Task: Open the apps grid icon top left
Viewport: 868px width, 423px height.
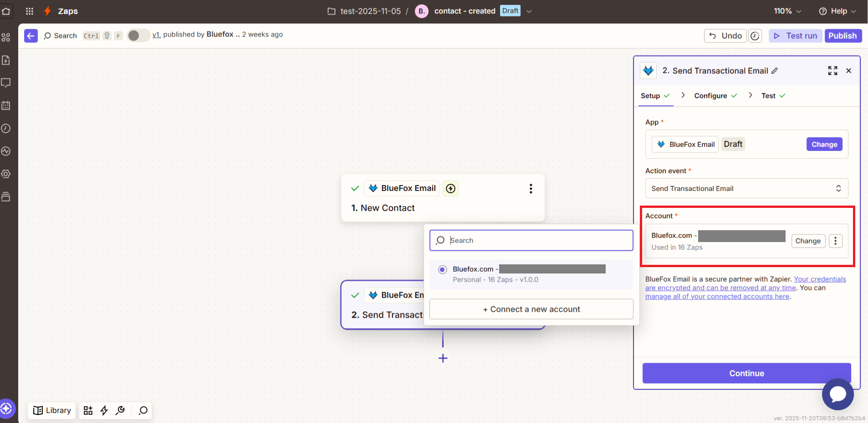Action: coord(29,11)
